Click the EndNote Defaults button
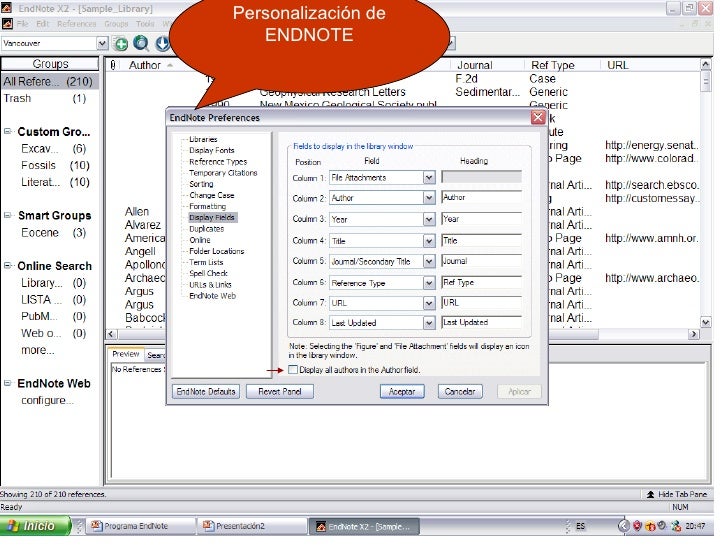This screenshot has width=728, height=546. click(x=206, y=391)
